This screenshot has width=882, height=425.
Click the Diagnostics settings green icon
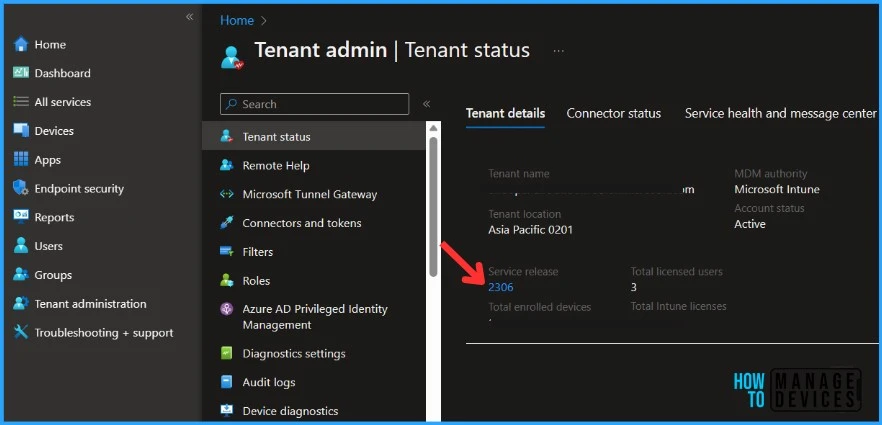point(227,354)
